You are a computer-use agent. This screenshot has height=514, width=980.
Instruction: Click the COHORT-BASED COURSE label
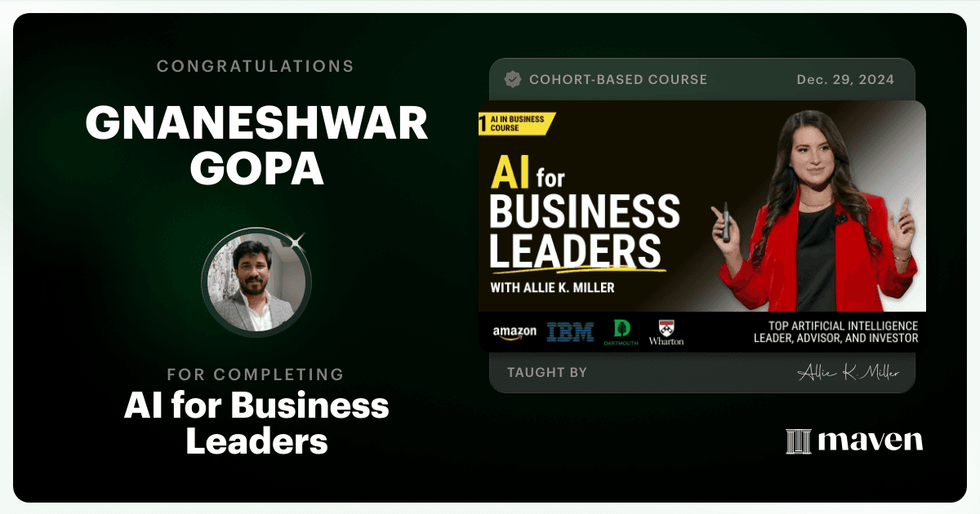[618, 80]
